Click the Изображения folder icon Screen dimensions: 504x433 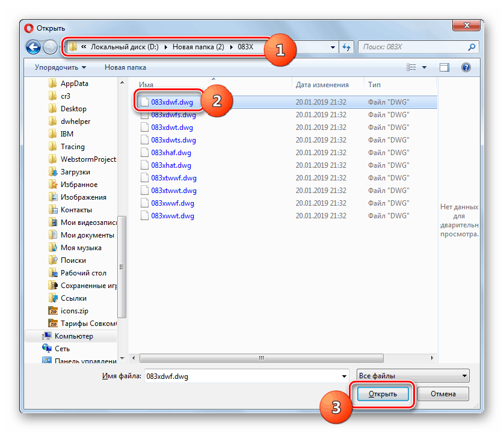click(x=52, y=197)
